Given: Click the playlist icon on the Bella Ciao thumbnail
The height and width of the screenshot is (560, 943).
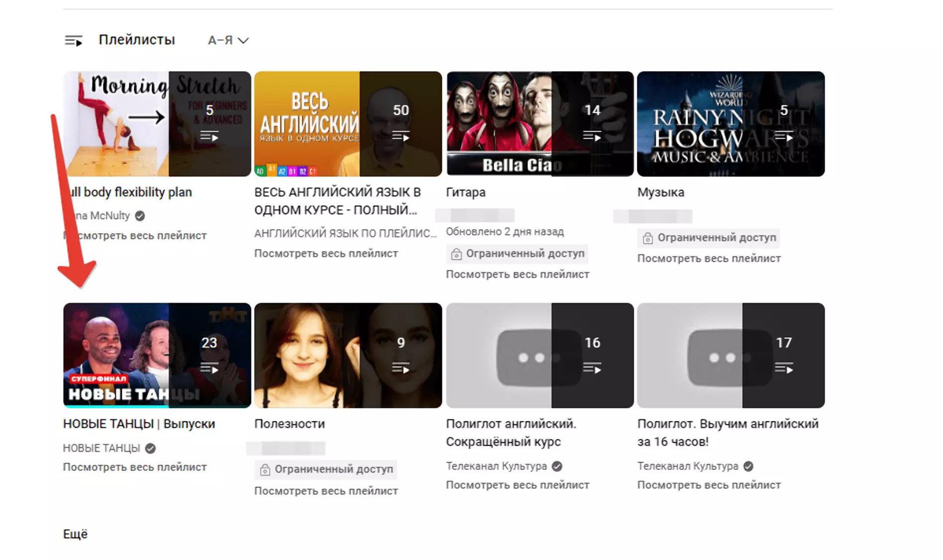Looking at the screenshot, I should point(592,136).
